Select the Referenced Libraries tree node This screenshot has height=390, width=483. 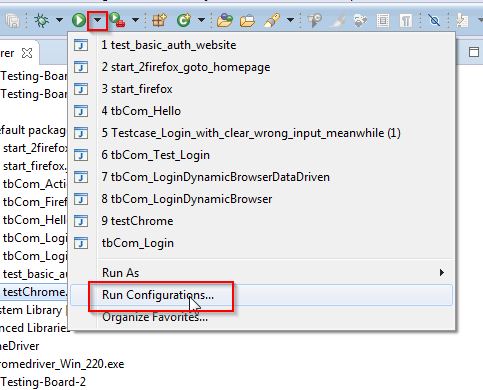click(34, 328)
